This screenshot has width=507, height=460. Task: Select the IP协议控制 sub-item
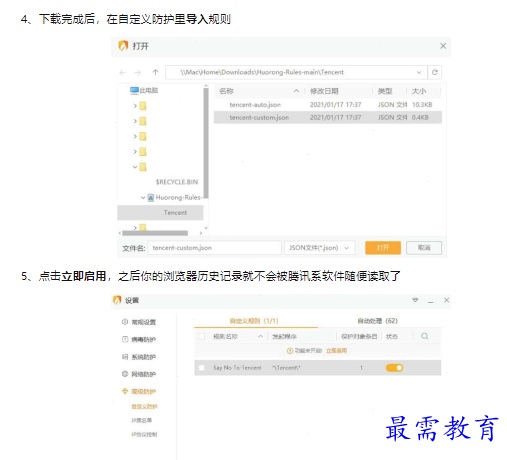coord(144,434)
